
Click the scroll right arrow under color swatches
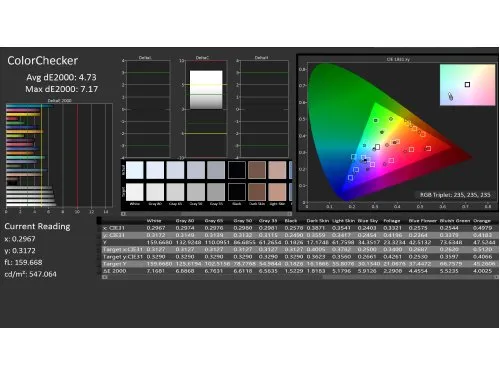[x=289, y=214]
